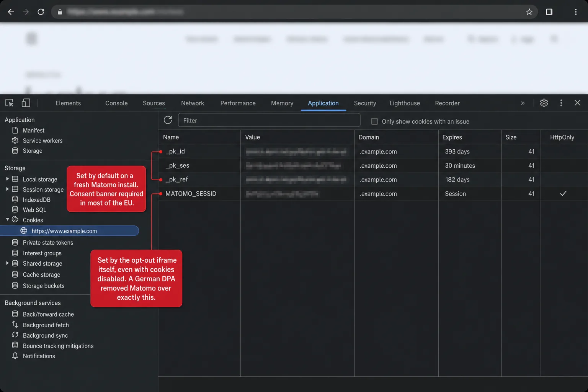
Task: Select the _pk_ses cookie row
Action: pyautogui.click(x=373, y=165)
